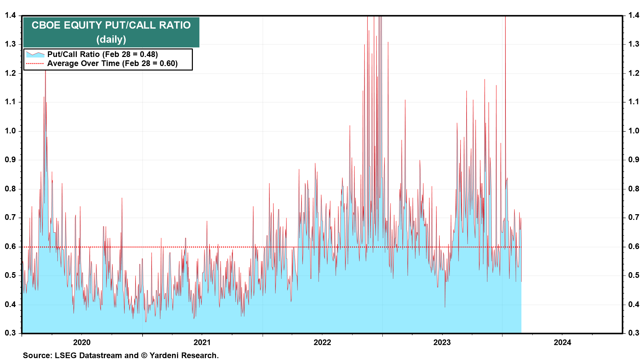Image resolution: width=644 pixels, height=362 pixels.
Task: Click the 2020 x-axis year label
Action: point(82,342)
